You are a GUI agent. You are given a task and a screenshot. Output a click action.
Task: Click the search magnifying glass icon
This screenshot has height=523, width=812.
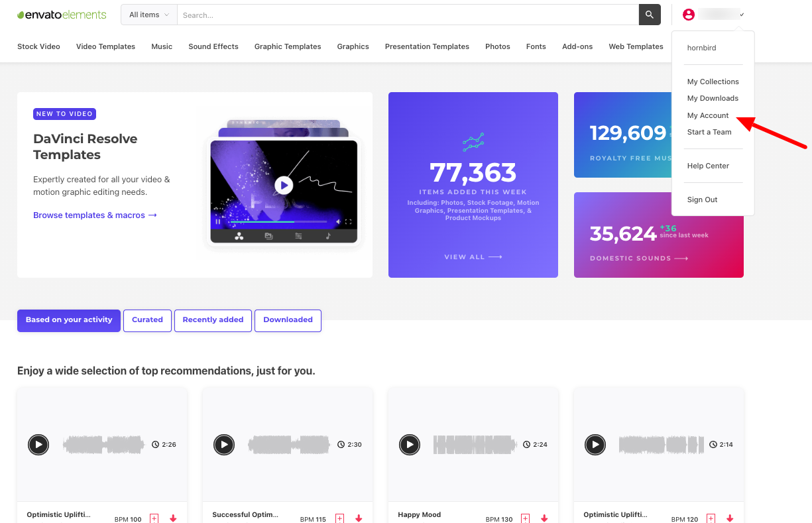click(x=649, y=15)
